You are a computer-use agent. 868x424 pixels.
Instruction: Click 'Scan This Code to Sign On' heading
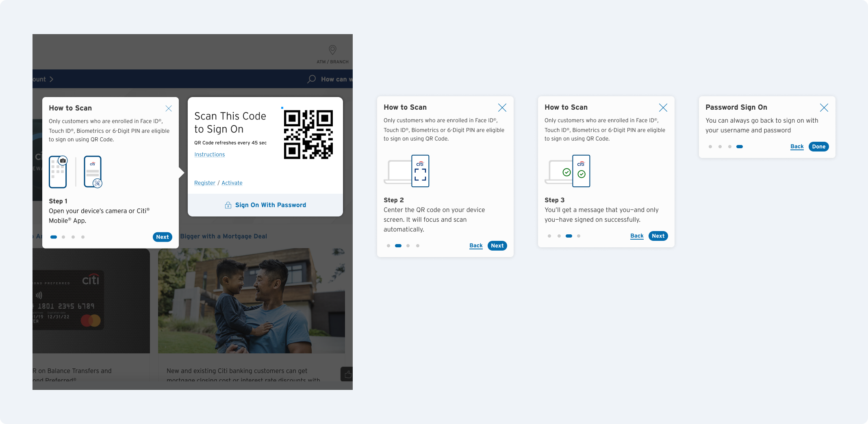(230, 123)
